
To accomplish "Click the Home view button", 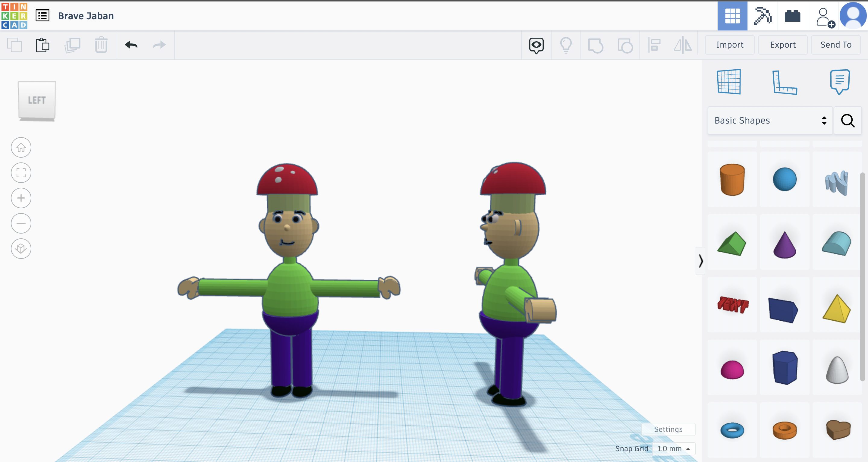I will click(x=21, y=147).
